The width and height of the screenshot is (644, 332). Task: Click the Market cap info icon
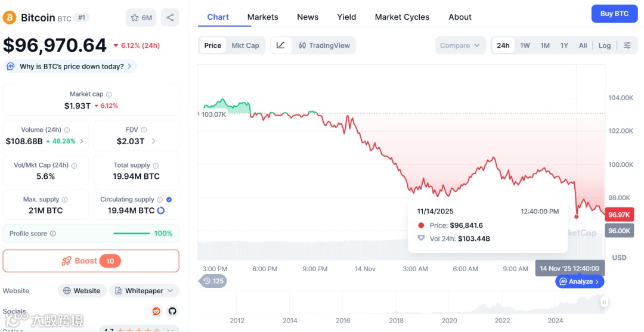pyautogui.click(x=109, y=94)
